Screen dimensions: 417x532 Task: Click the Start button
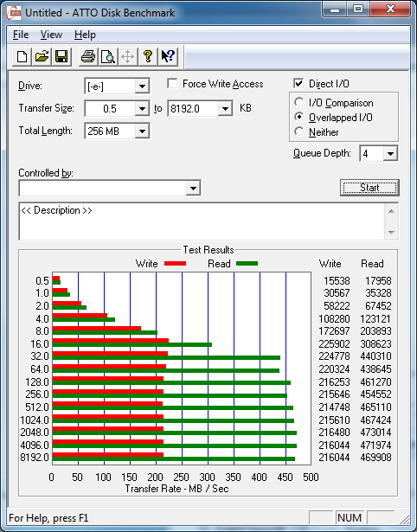click(x=369, y=188)
